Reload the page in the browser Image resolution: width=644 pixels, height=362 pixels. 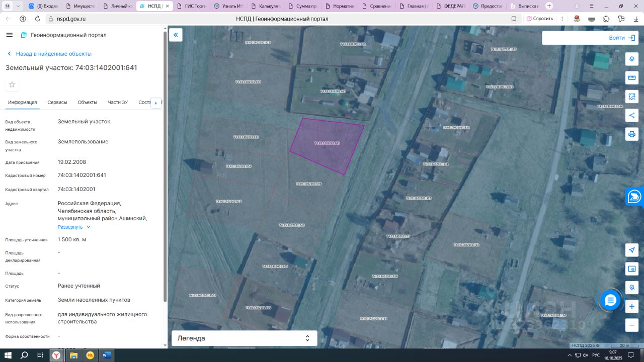37,19
